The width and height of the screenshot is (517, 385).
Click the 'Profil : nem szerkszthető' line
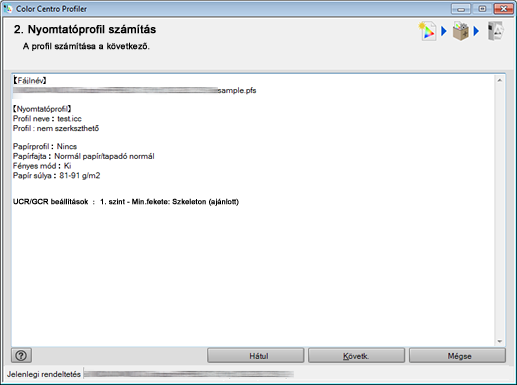click(56, 128)
